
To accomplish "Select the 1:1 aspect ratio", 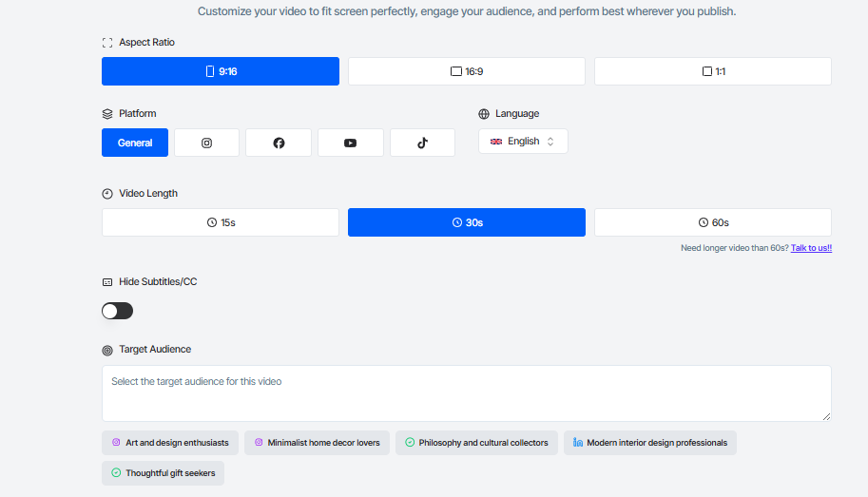I will click(713, 71).
